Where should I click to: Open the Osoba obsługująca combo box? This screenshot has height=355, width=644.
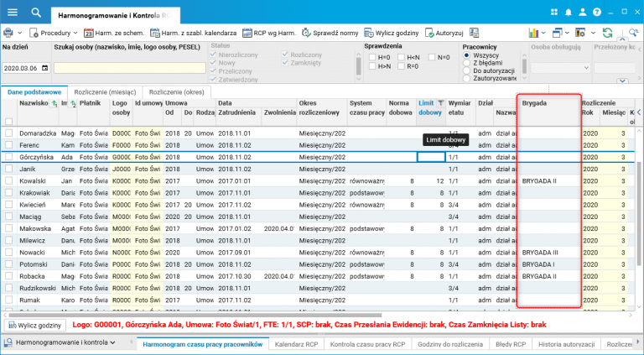click(x=559, y=66)
